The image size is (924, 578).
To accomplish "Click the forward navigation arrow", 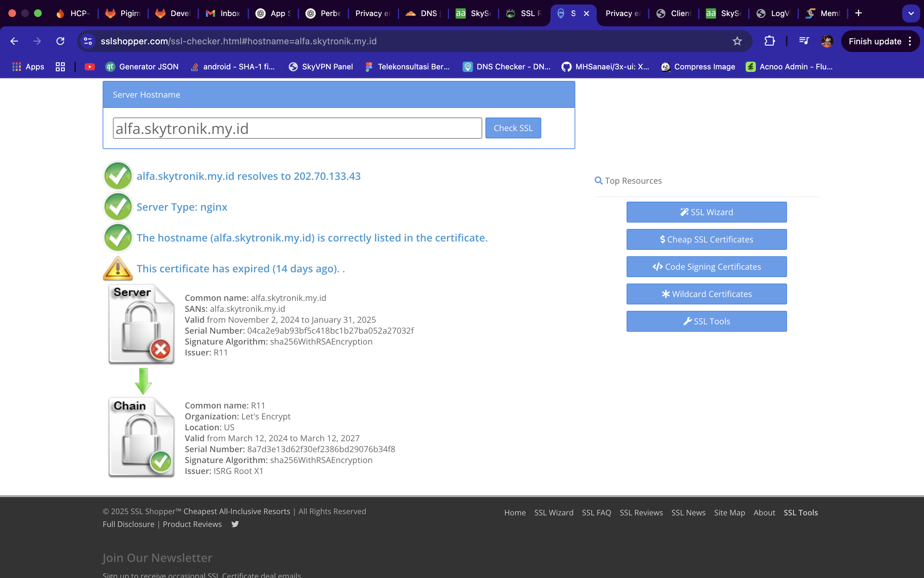I will [37, 41].
